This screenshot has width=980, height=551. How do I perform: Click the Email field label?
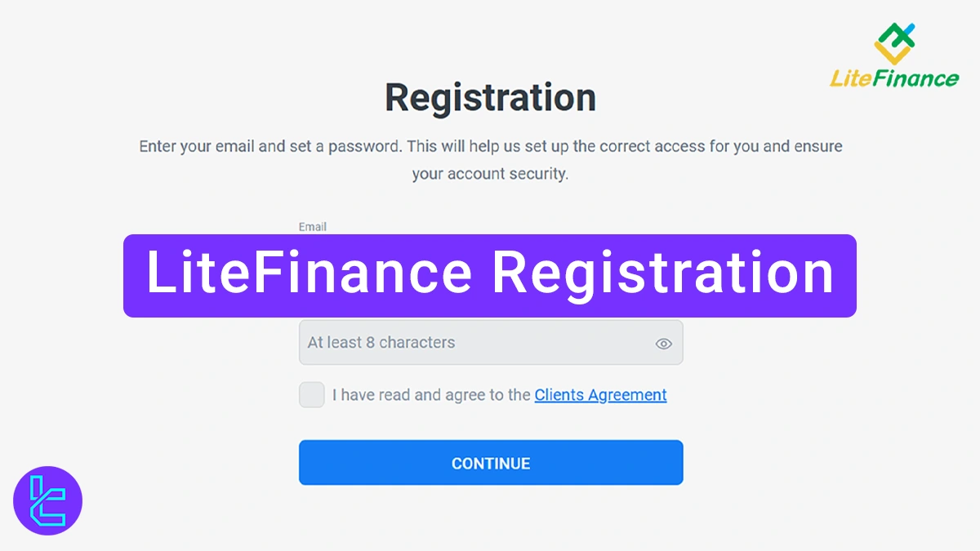313,226
